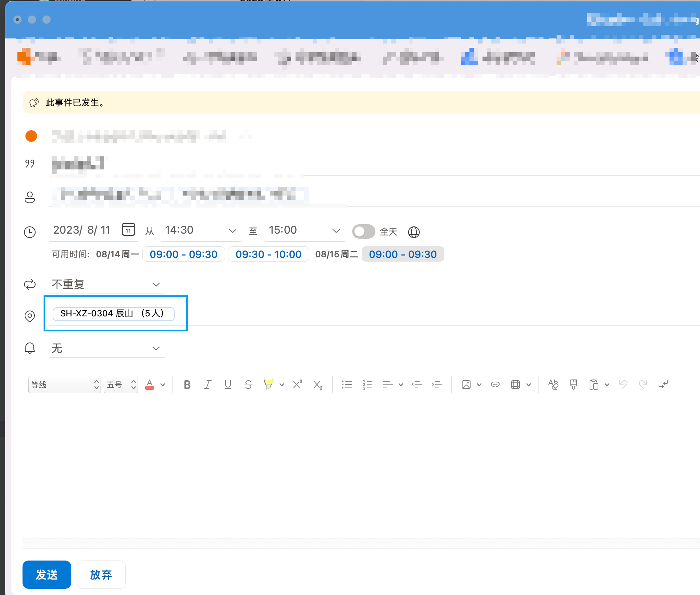Start a numbered list
This screenshot has height=595, width=700.
(367, 385)
